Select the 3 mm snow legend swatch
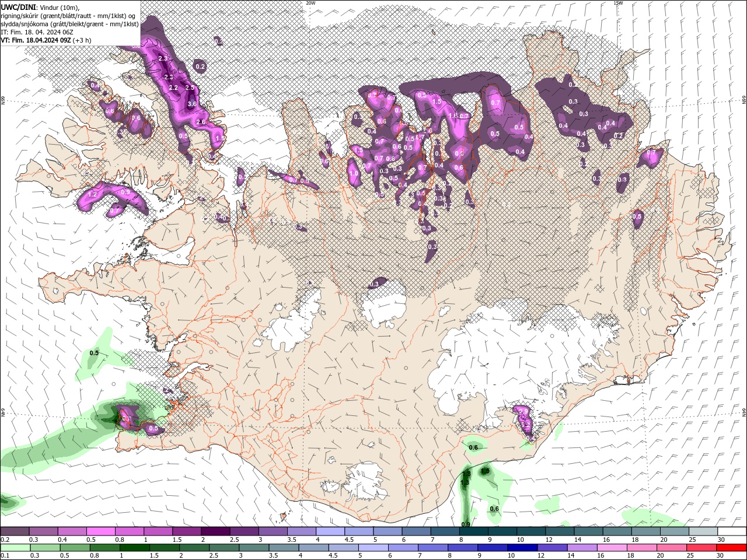 272,531
